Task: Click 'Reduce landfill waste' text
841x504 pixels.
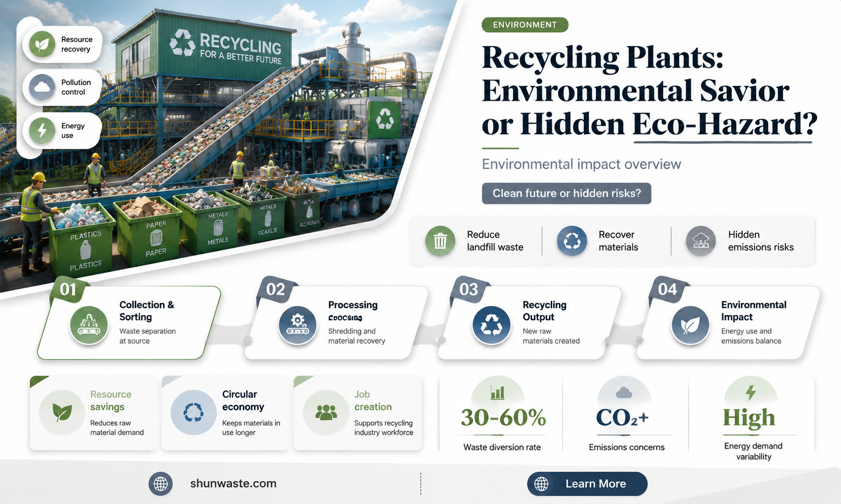Action: (x=495, y=241)
